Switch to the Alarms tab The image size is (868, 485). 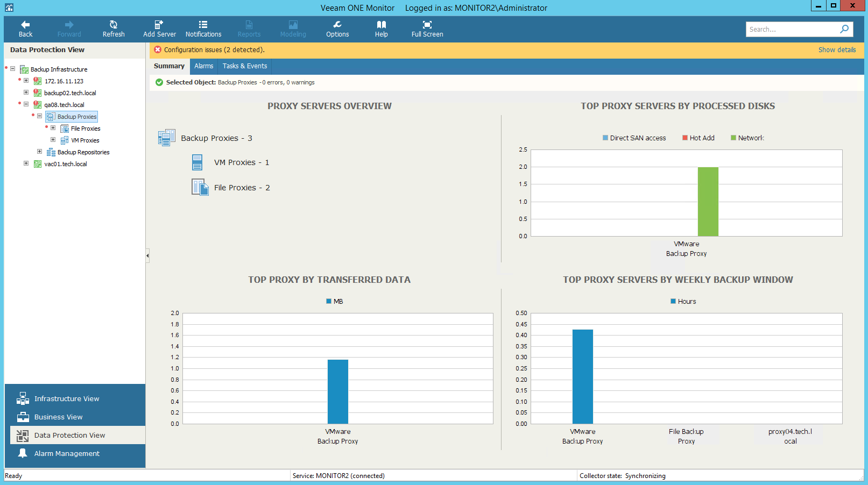click(x=204, y=66)
